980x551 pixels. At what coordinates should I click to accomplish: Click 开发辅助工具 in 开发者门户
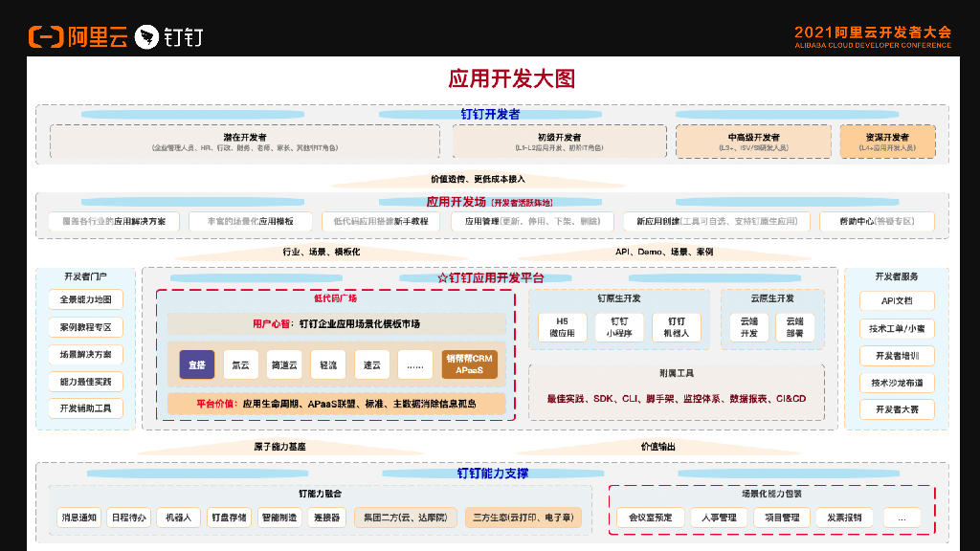point(85,408)
